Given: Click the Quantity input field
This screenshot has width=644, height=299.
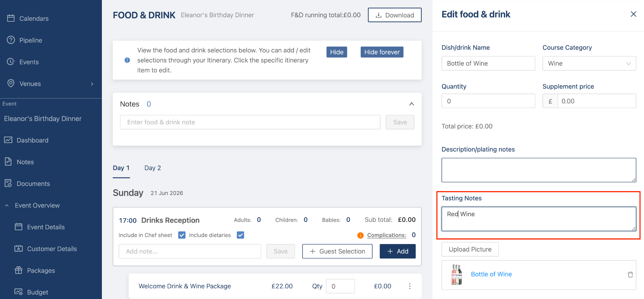Looking at the screenshot, I should pyautogui.click(x=488, y=101).
